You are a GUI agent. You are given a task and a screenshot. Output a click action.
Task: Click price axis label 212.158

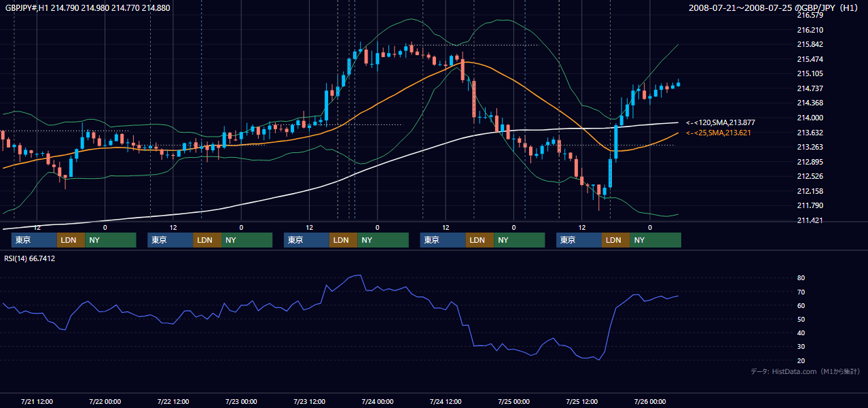(810, 191)
